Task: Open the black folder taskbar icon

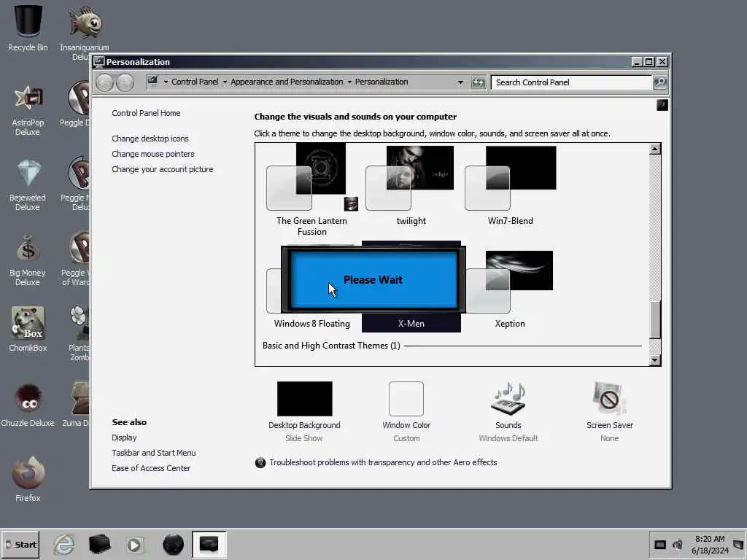Action: pyautogui.click(x=99, y=544)
